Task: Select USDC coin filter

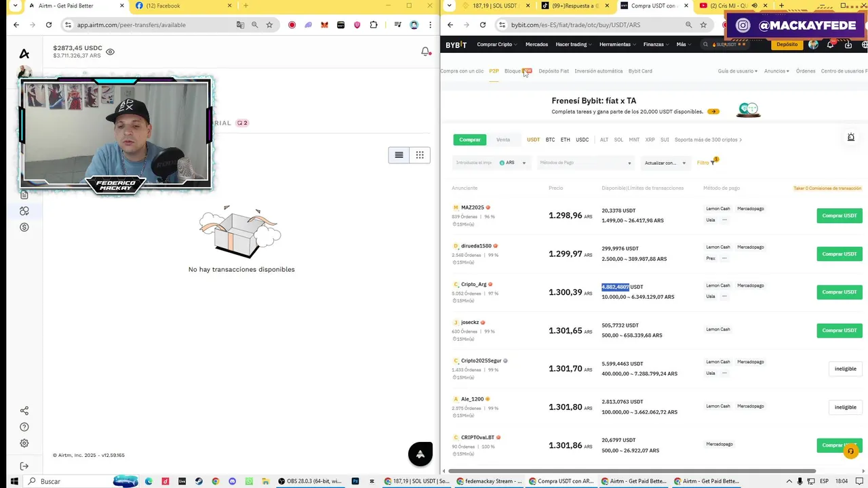Action: (583, 140)
